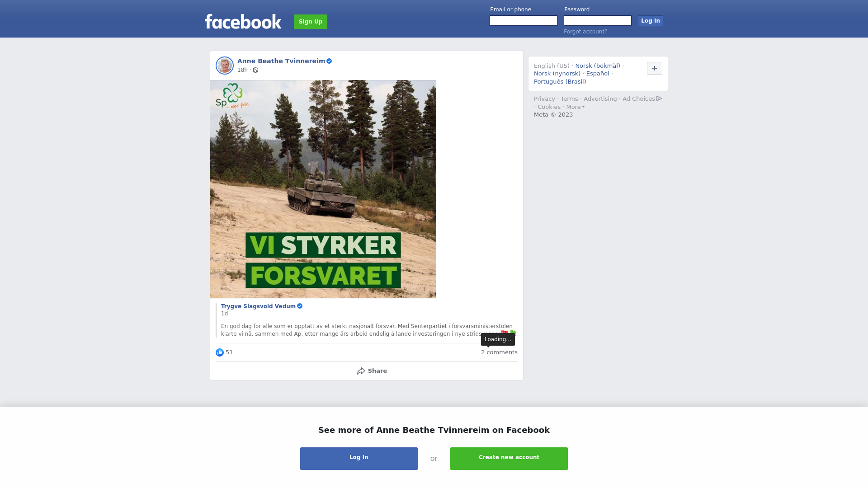Click the Facebook logo
This screenshot has width=868, height=488.
point(243,21)
